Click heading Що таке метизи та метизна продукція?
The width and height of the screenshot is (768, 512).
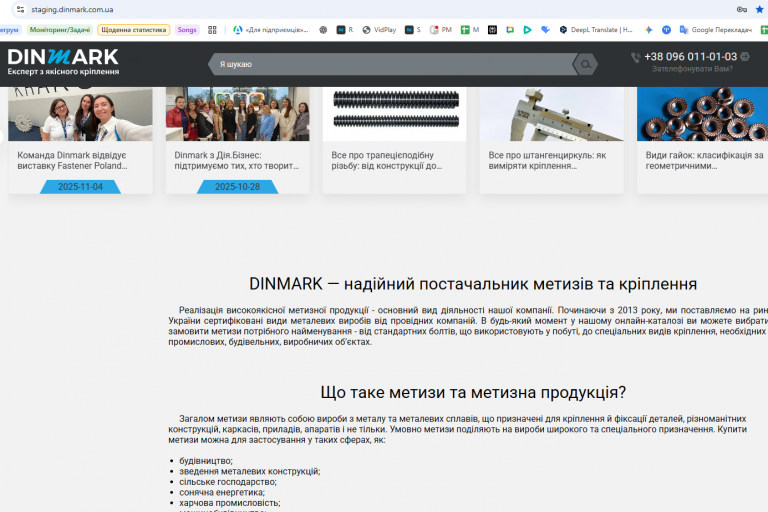[473, 392]
